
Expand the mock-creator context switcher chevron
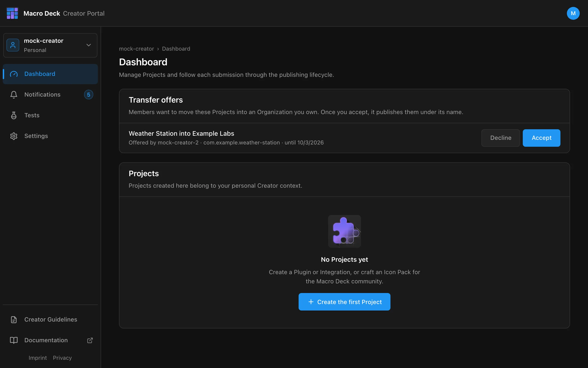click(89, 45)
